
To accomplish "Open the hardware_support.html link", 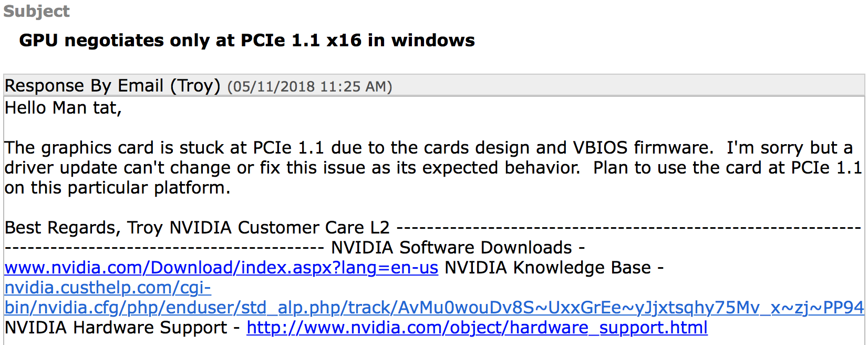I will click(477, 328).
